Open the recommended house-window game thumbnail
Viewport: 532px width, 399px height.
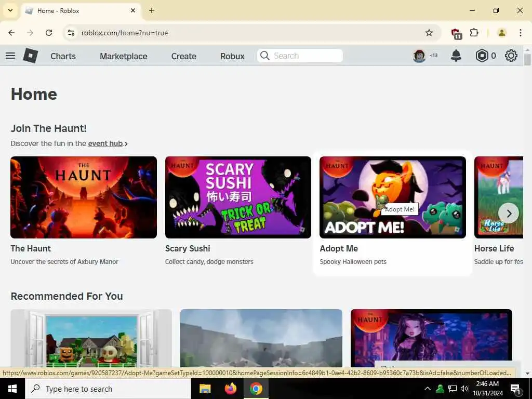coord(91,338)
